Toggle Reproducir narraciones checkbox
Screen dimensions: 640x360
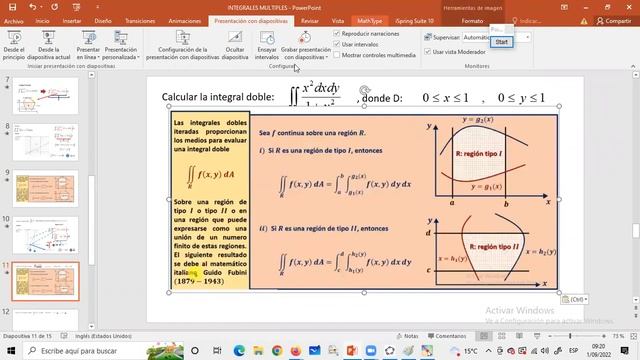[x=337, y=33]
